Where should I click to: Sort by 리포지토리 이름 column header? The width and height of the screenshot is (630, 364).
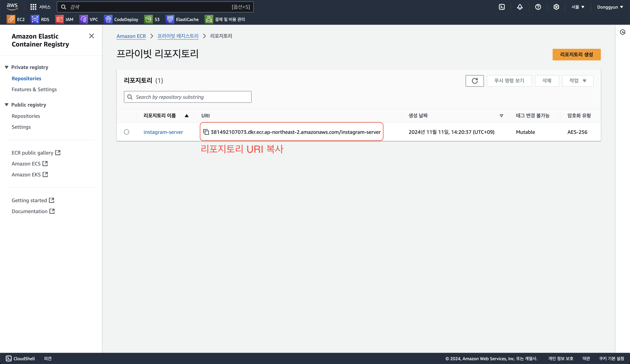point(160,116)
